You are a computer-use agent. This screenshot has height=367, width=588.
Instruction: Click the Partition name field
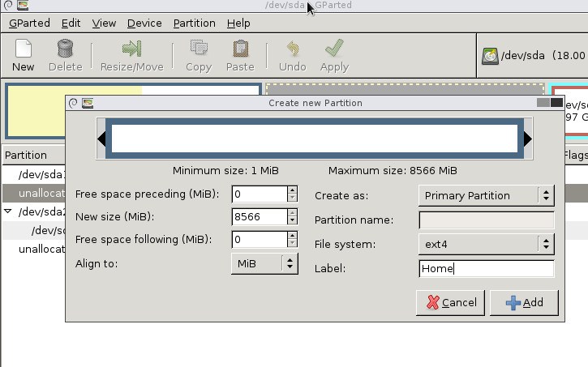[x=487, y=220]
